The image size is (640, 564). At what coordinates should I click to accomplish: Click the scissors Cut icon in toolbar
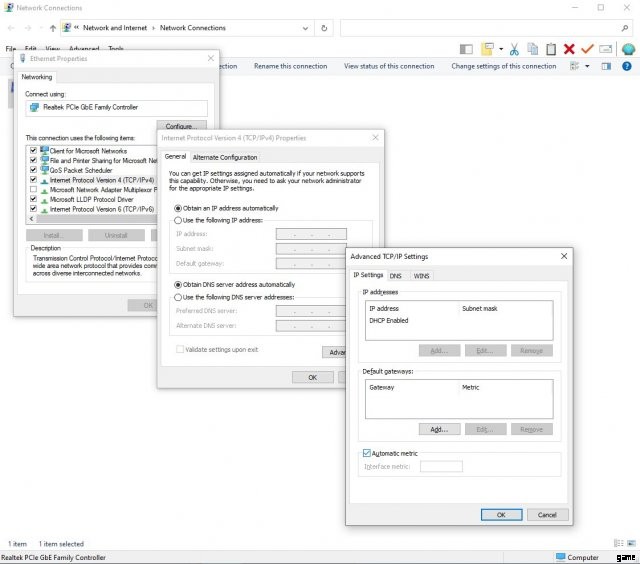513,48
